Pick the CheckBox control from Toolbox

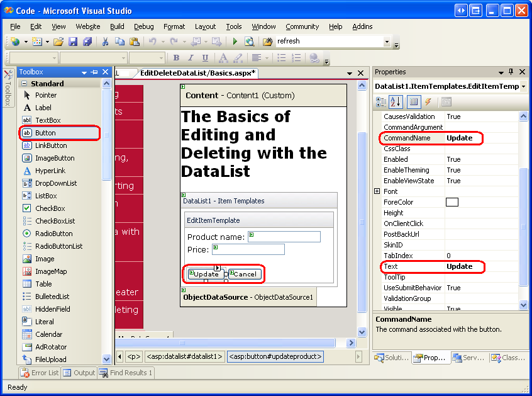[x=50, y=208]
